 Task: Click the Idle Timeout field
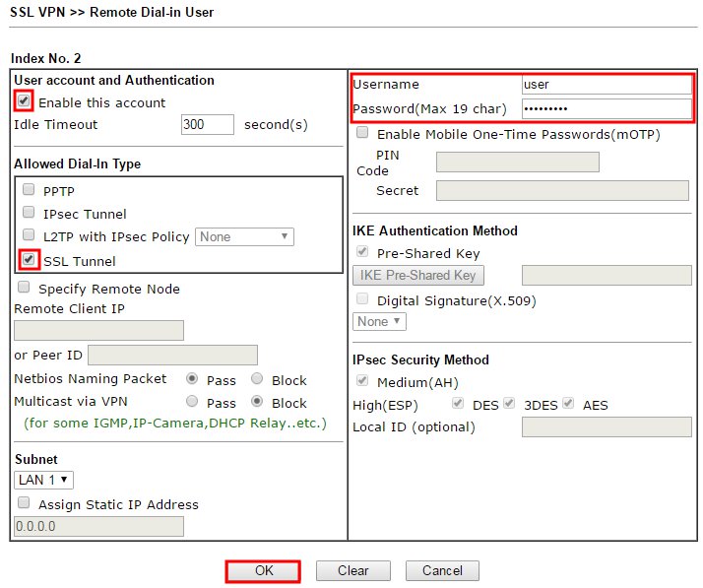click(207, 124)
